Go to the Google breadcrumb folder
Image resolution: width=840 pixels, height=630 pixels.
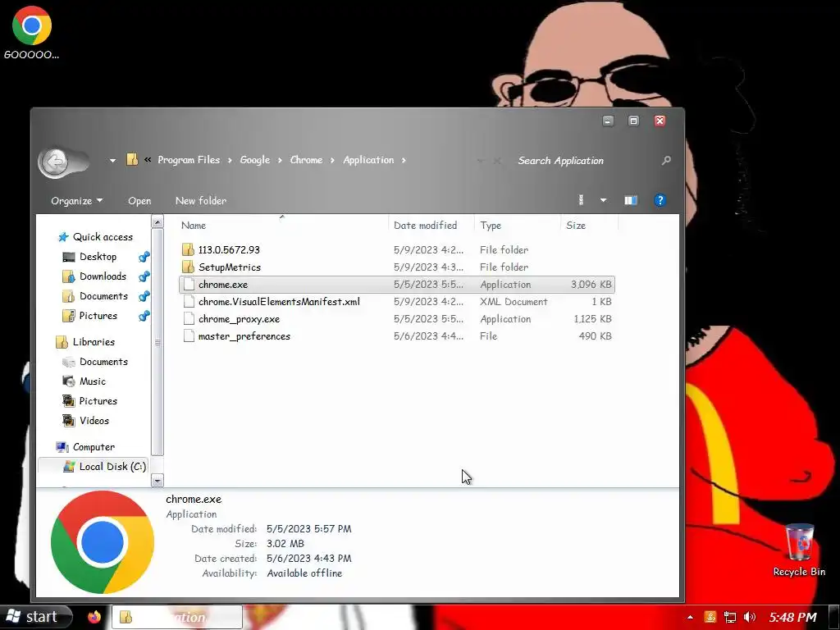click(x=255, y=160)
